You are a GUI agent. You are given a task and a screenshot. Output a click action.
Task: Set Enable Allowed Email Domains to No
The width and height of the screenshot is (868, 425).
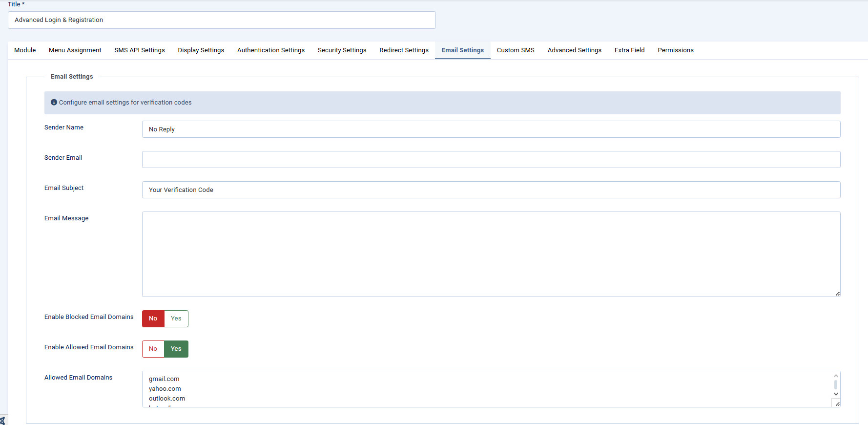tap(153, 349)
